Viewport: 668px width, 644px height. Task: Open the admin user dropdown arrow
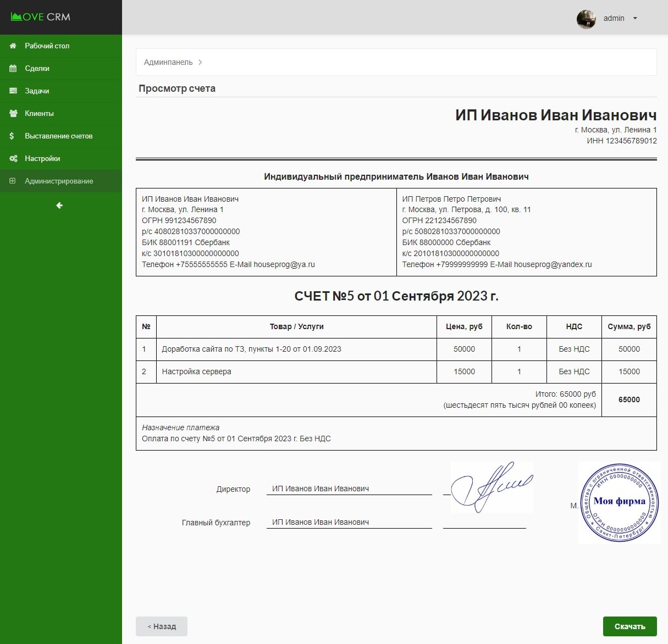(x=635, y=19)
